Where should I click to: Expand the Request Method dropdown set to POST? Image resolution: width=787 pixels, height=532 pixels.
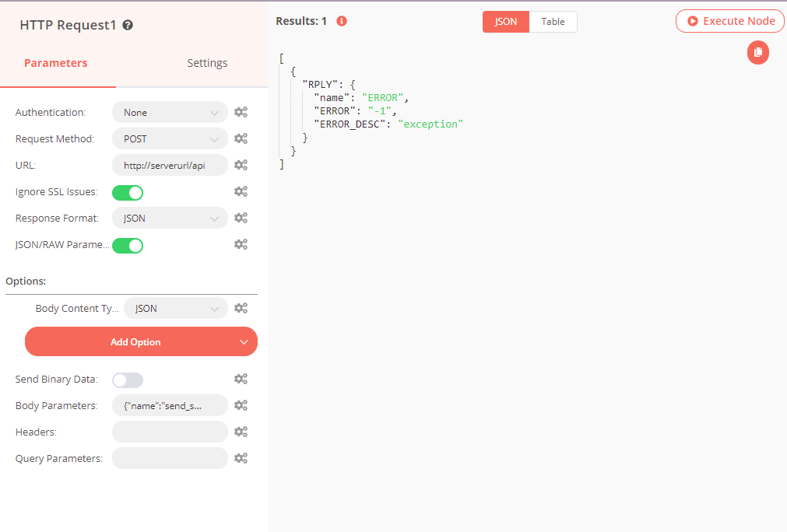tap(170, 139)
